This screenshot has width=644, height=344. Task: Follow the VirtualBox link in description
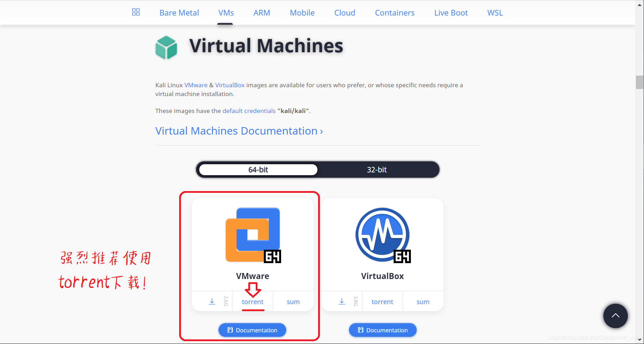coord(230,85)
